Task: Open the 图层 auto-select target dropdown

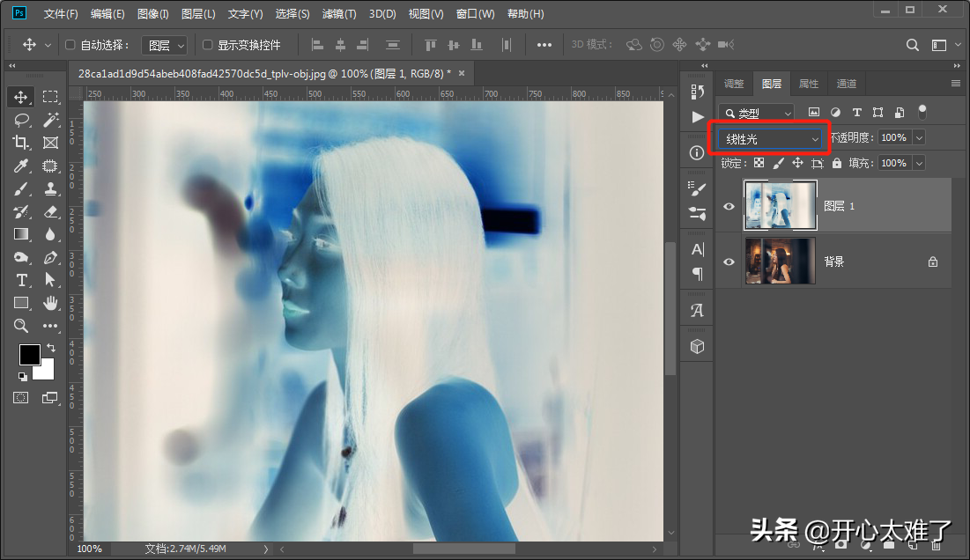Action: pos(167,45)
